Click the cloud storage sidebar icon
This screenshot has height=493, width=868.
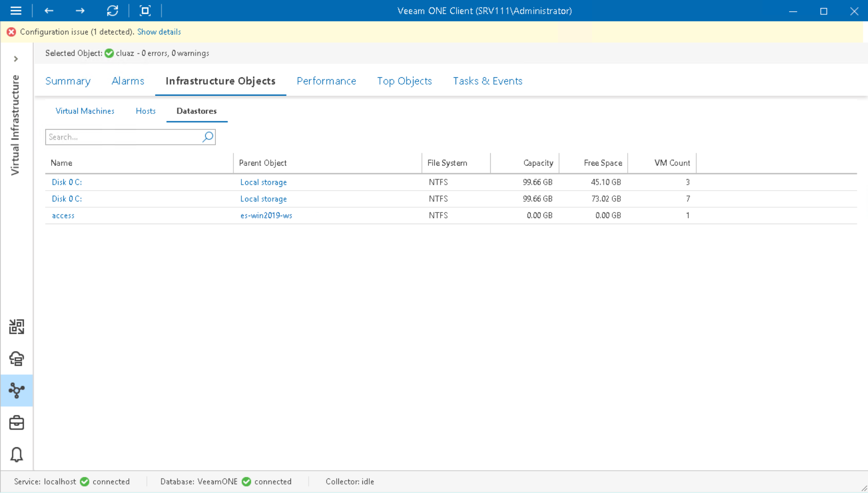pos(17,359)
